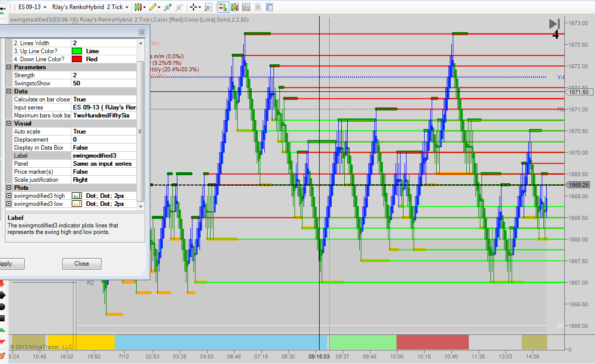
Task: Edit the Strength value field
Action: [x=104, y=75]
